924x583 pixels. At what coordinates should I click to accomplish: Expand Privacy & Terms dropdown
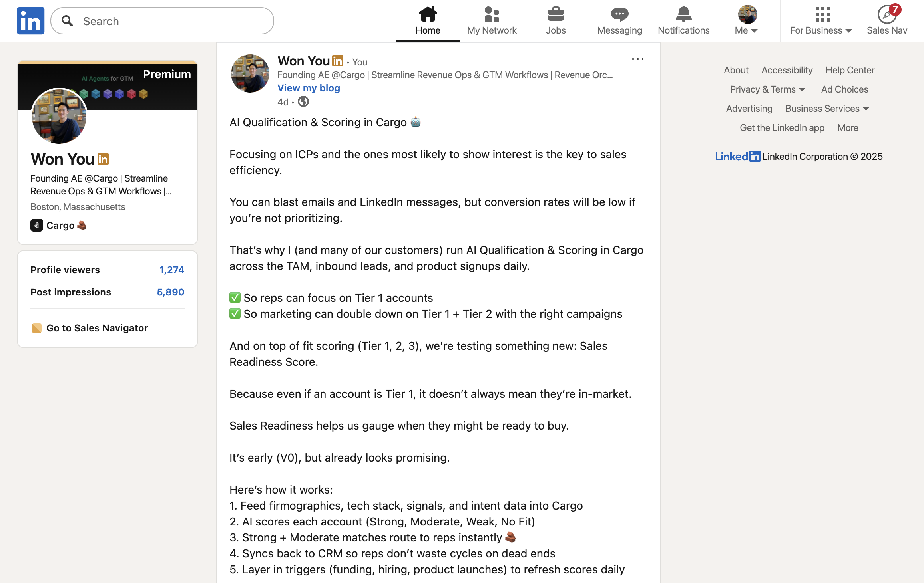[x=767, y=89]
